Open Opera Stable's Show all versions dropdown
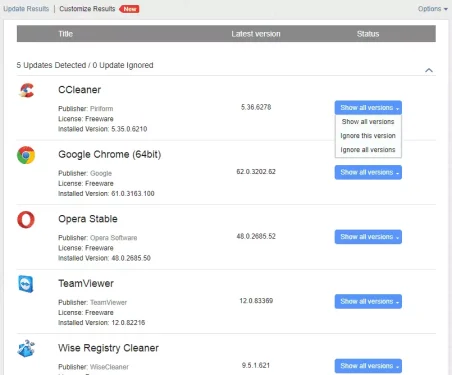The image size is (452, 375). coord(368,237)
